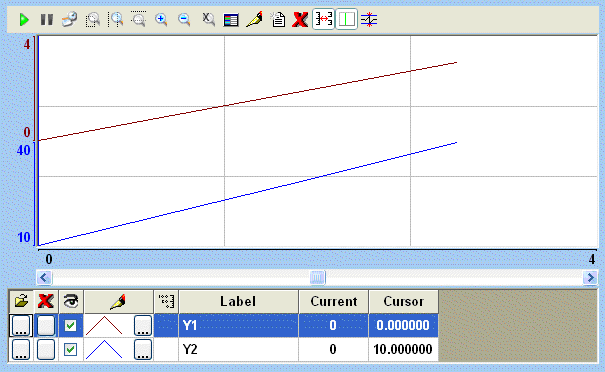
Task: Click the zoom in magnifier icon
Action: point(161,19)
